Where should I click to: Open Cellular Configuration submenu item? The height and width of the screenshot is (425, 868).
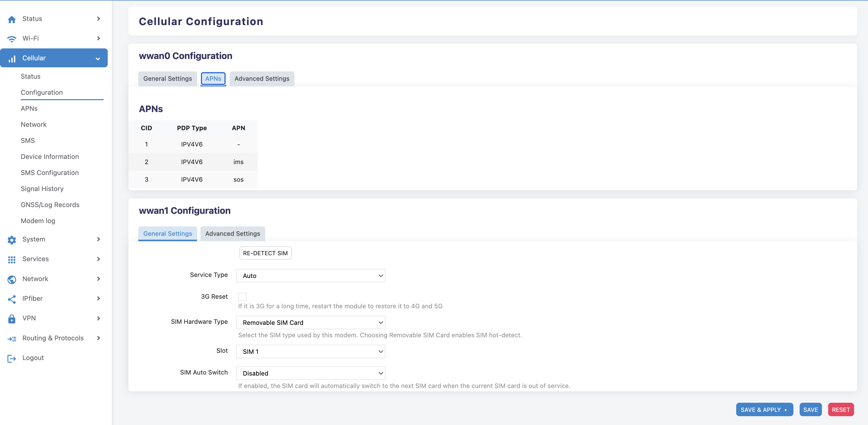[x=42, y=92]
